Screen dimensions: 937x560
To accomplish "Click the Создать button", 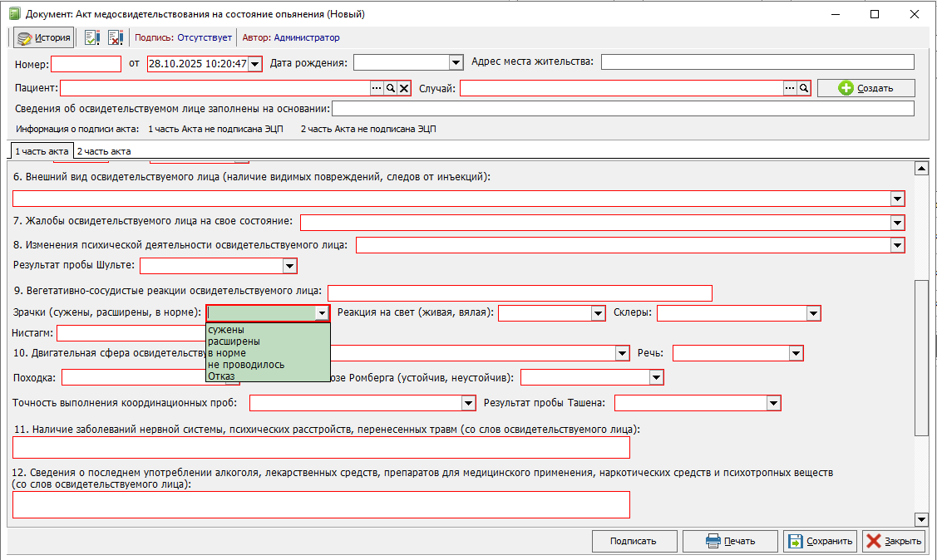I will coord(865,88).
